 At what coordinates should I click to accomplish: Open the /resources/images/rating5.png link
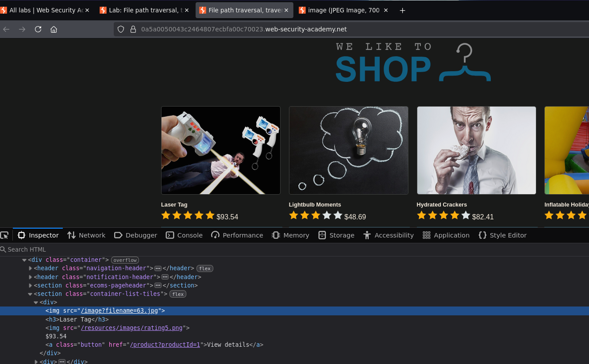pyautogui.click(x=132, y=328)
